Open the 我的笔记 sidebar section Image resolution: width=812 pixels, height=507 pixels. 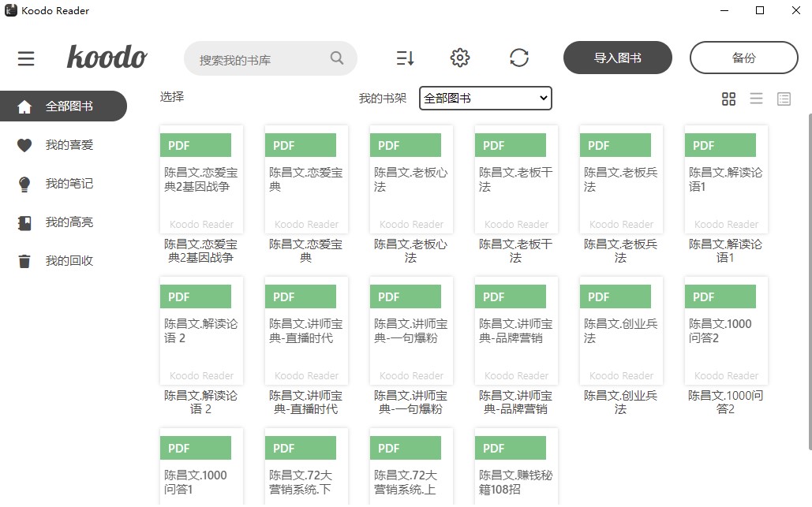[x=63, y=184]
